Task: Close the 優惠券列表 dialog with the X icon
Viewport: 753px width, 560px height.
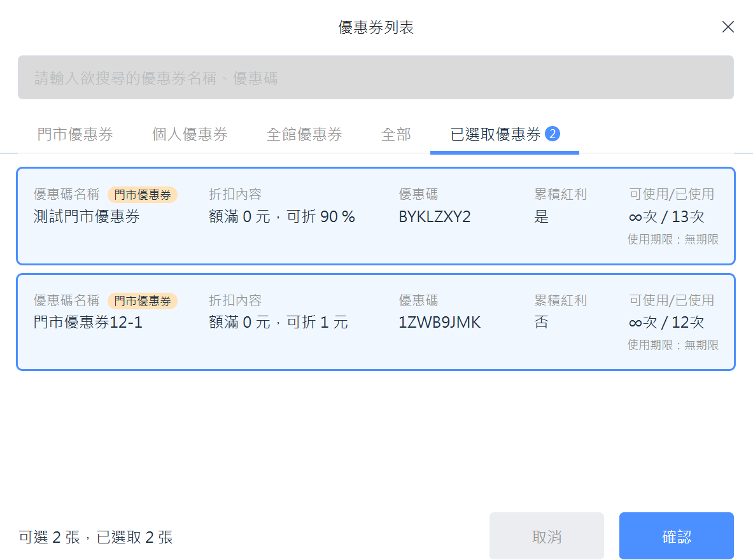Action: pos(728,27)
